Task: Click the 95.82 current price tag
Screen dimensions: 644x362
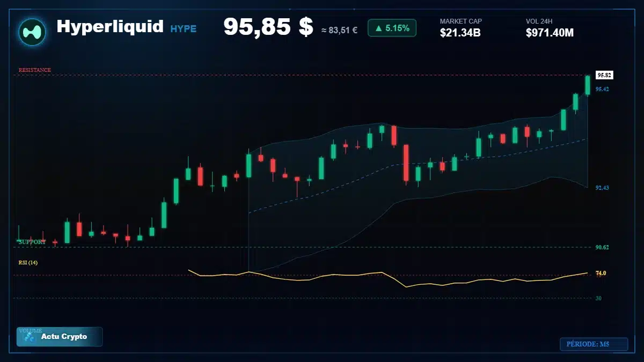Action: 604,75
